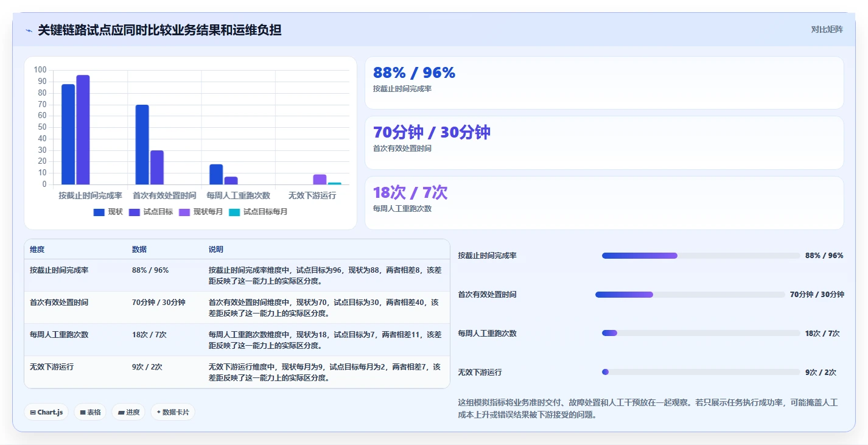Click the 无效下游运行 x-axis label in chart
The image size is (868, 445).
tap(312, 195)
